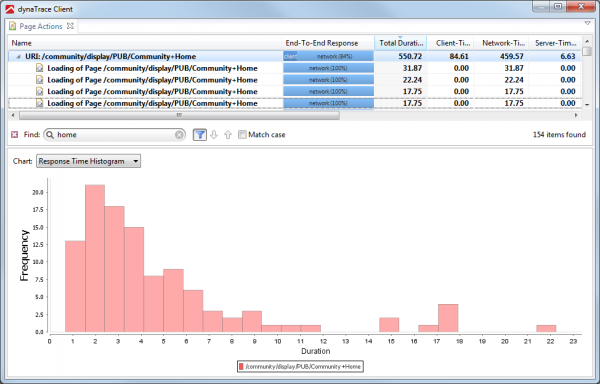Sort by Network-Time column header

pos(501,43)
